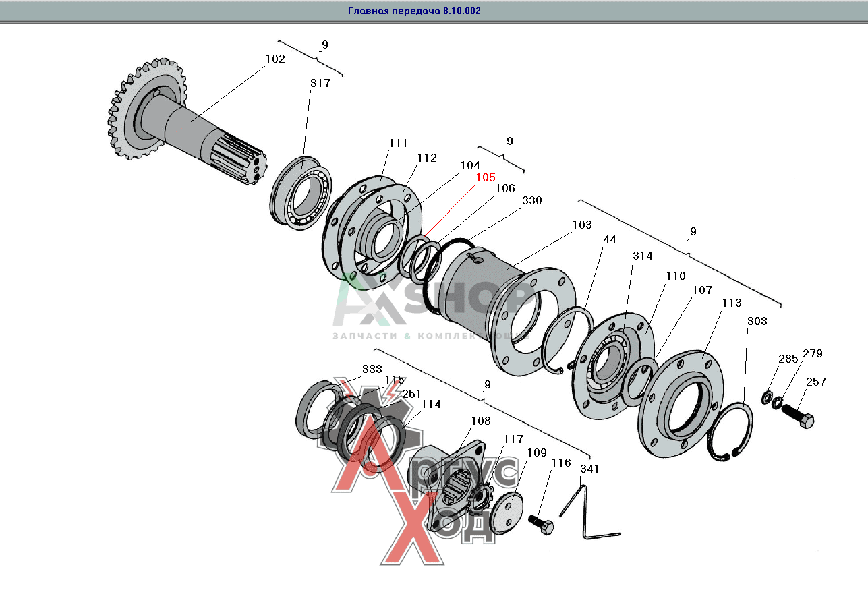Choose part number 113 label

731,303
